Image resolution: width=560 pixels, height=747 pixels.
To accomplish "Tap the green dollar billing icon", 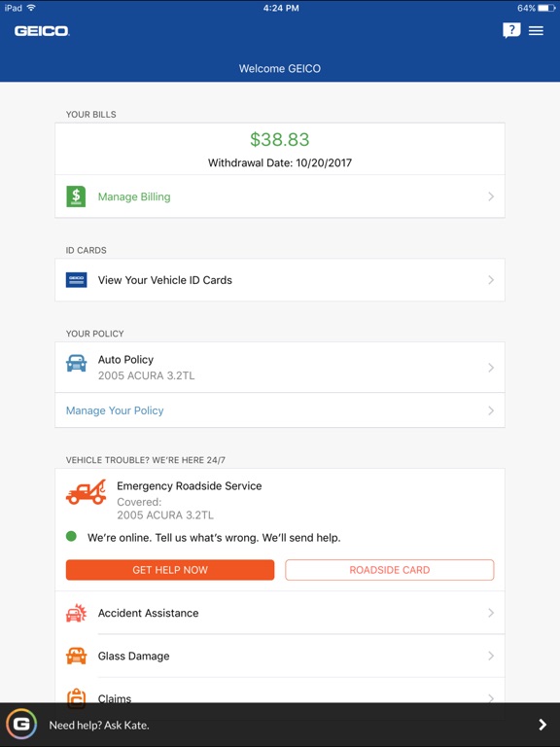I will (76, 196).
